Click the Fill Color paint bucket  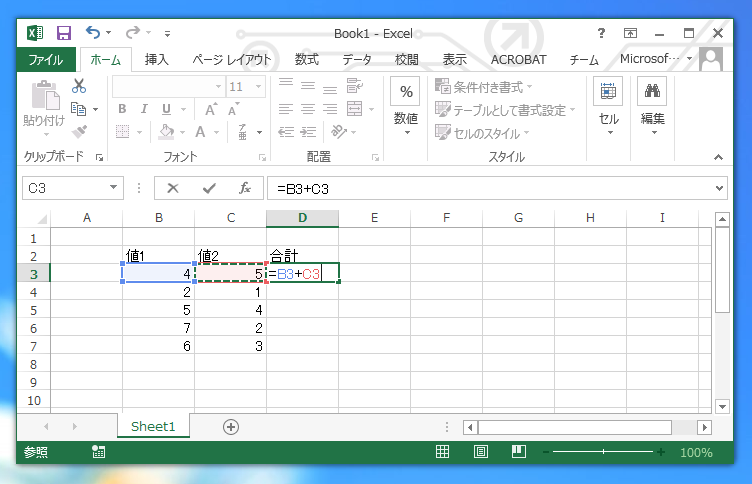click(166, 131)
